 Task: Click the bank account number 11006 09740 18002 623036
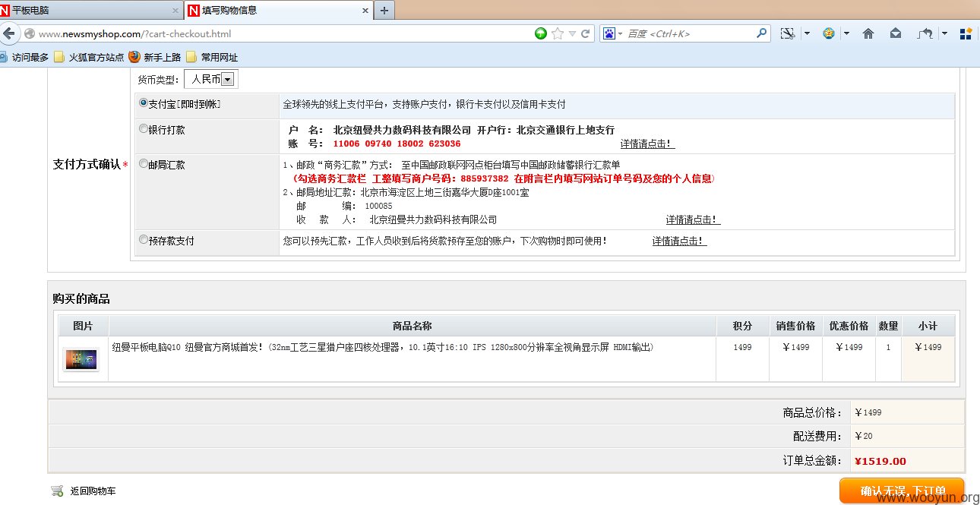(397, 144)
